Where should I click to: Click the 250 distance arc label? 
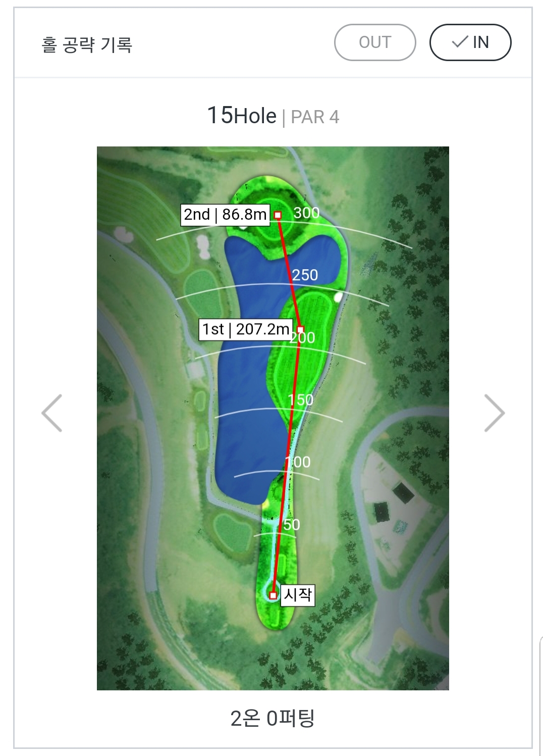coord(305,275)
